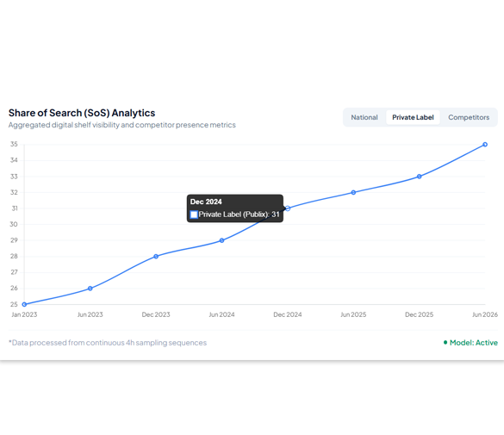Viewport: 504px width, 435px height.
Task: Switch to the National tab
Action: [364, 117]
